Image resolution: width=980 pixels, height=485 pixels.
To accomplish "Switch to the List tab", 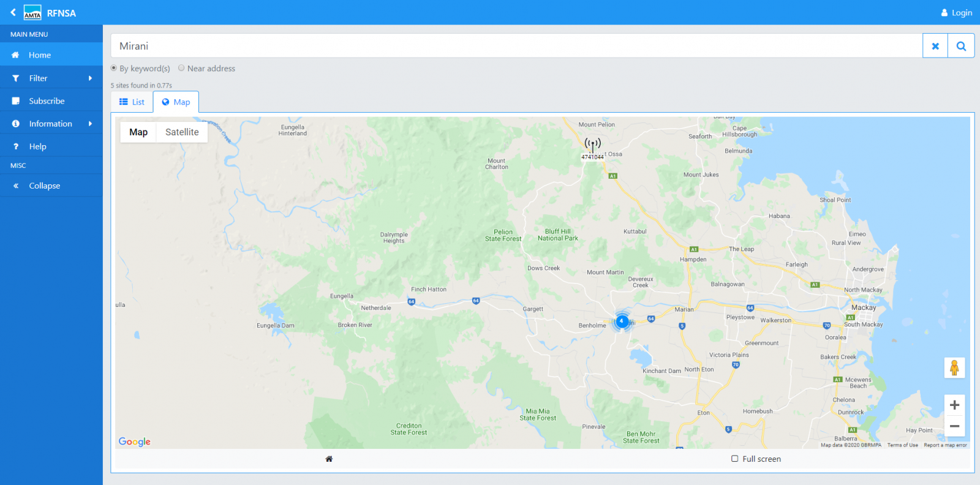I will click(132, 102).
